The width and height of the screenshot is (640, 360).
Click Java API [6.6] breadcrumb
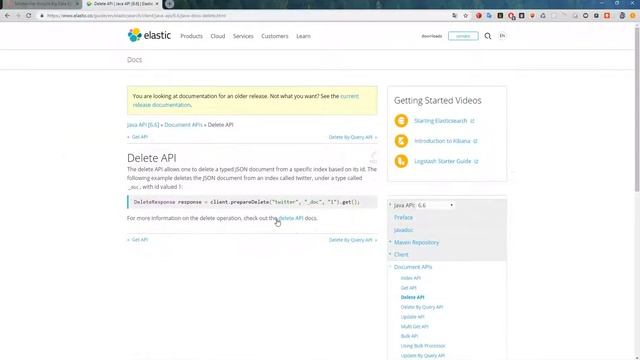click(143, 125)
